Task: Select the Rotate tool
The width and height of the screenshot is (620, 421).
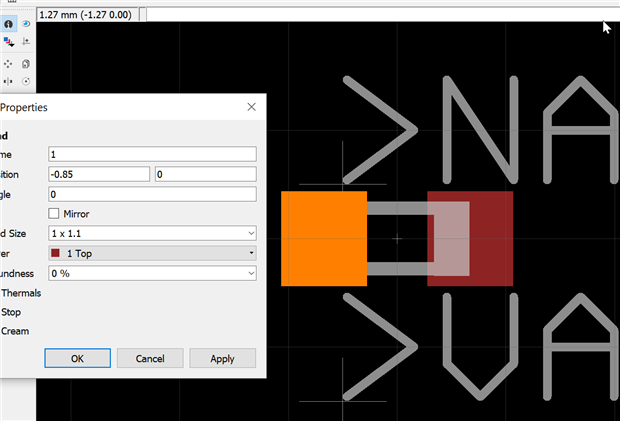Action: (26, 81)
